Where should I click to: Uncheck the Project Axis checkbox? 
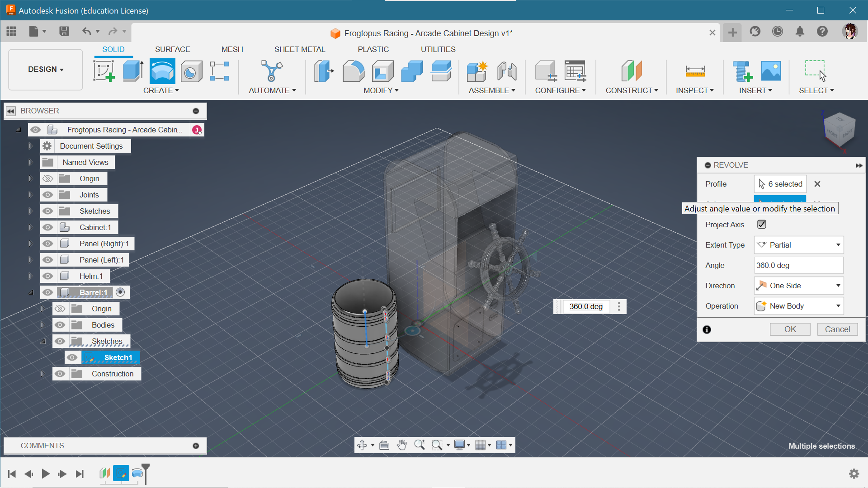coord(762,224)
